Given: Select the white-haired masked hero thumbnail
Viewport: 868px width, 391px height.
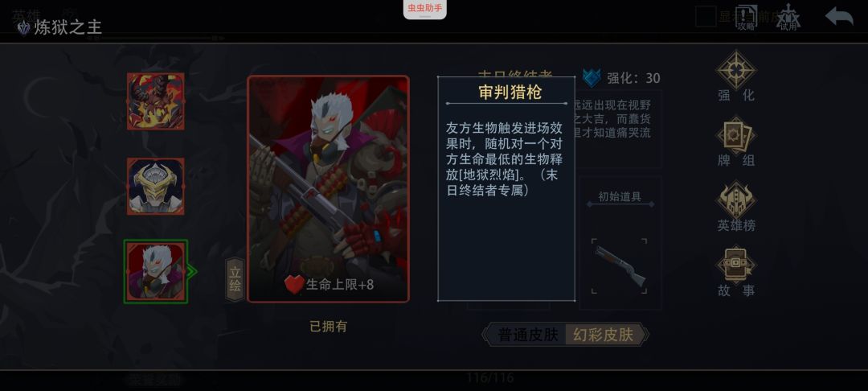Looking at the screenshot, I should [156, 271].
